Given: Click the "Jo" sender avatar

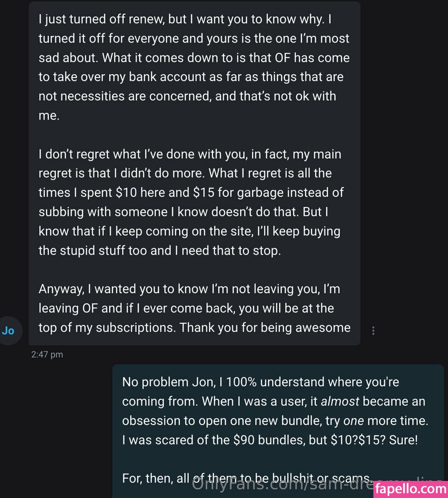Looking at the screenshot, I should coord(9,331).
